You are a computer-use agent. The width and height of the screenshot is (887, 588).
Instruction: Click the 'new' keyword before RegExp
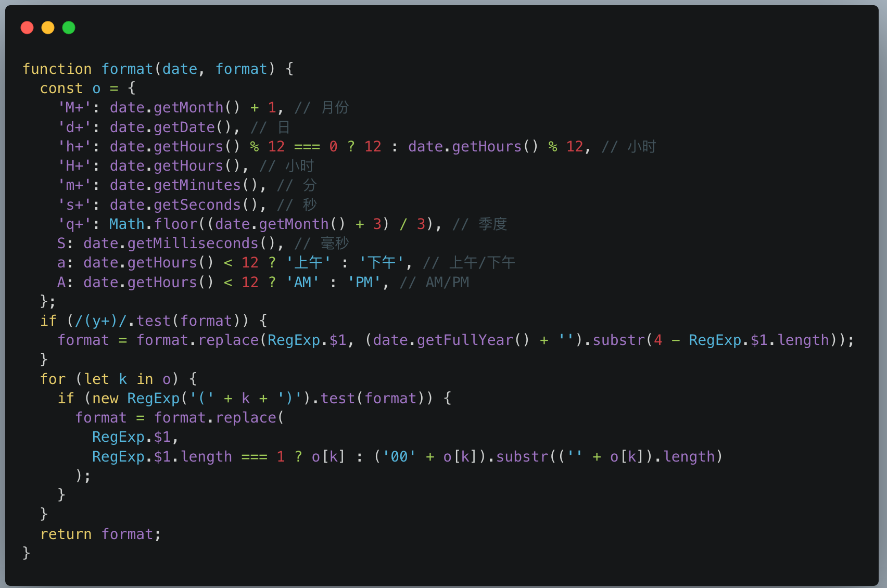105,398
